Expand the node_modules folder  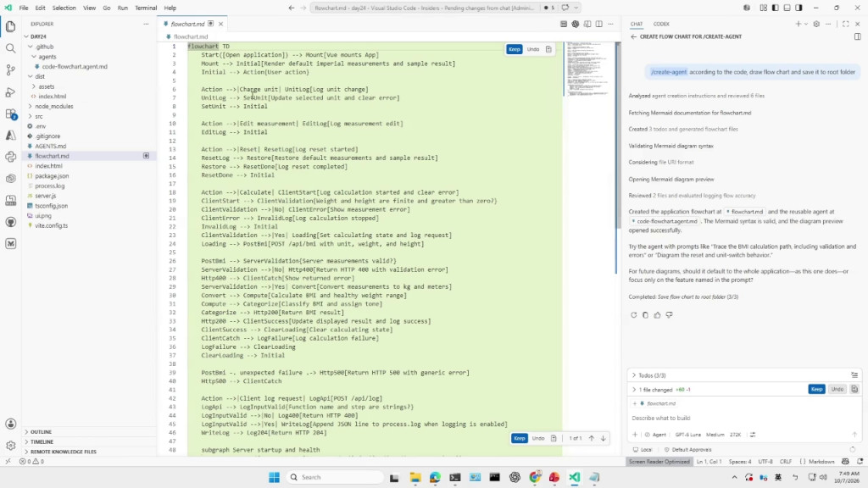(x=53, y=106)
